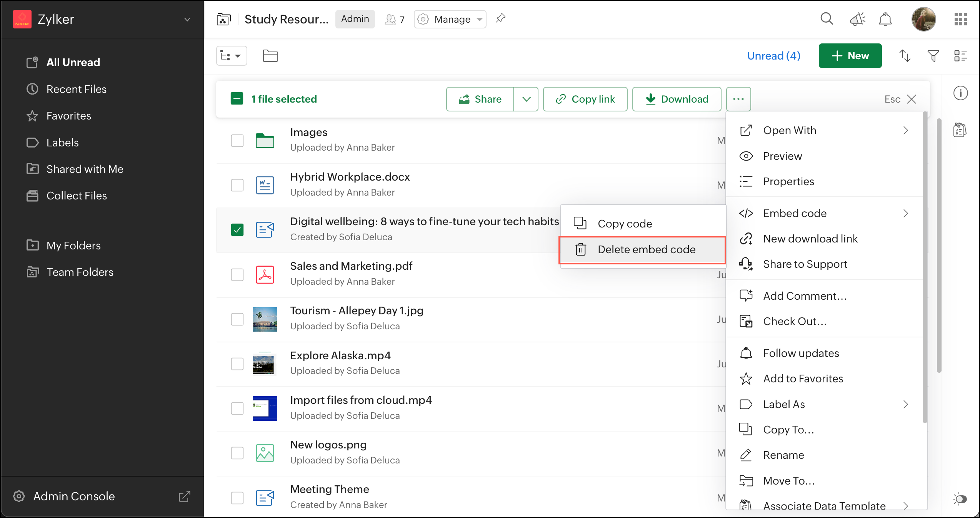Open the apps grid launcher
The image size is (980, 518).
(960, 19)
